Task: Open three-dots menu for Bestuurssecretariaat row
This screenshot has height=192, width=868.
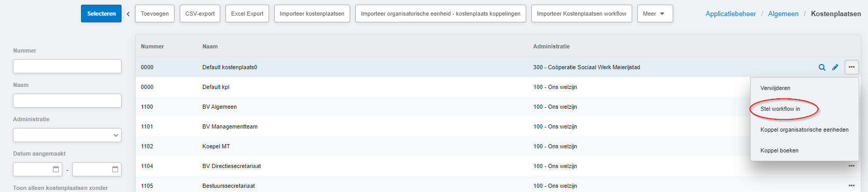Action: (x=851, y=186)
